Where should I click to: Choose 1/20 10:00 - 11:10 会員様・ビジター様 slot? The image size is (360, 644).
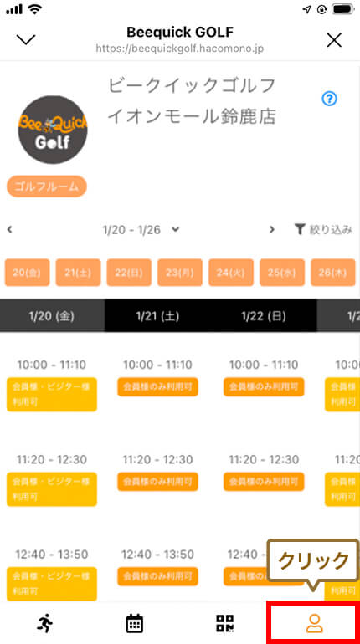52,394
